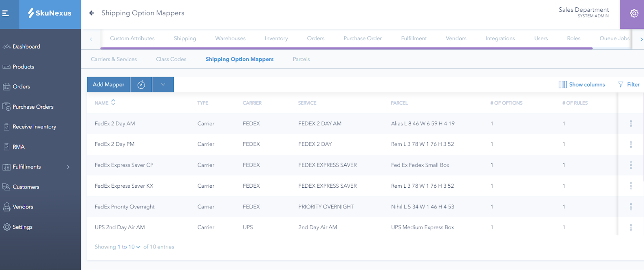This screenshot has width=644, height=270.
Task: Click the refresh icon next to Add Mapper
Action: click(141, 85)
